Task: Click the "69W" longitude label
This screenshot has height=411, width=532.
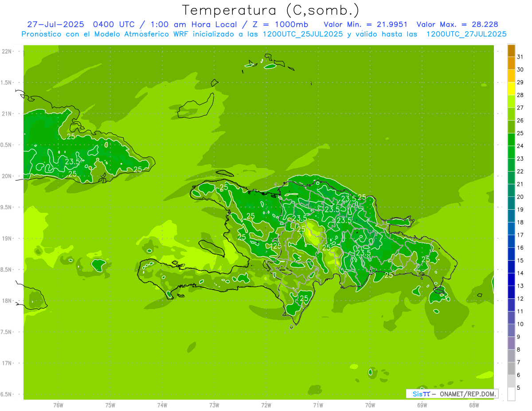Action: click(x=422, y=405)
